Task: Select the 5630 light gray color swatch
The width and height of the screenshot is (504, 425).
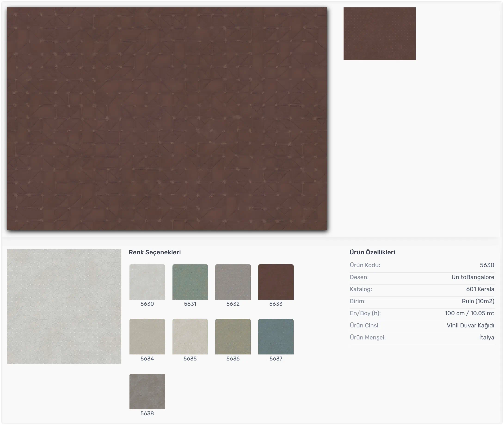Action: coord(147,282)
